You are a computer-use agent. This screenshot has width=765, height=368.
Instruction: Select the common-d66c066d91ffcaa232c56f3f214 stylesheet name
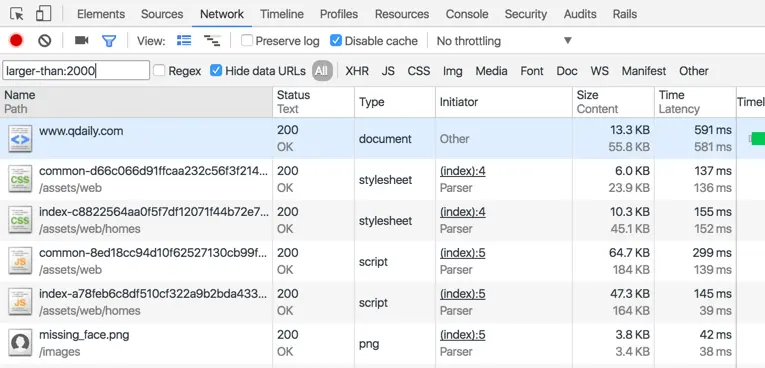[x=154, y=171]
